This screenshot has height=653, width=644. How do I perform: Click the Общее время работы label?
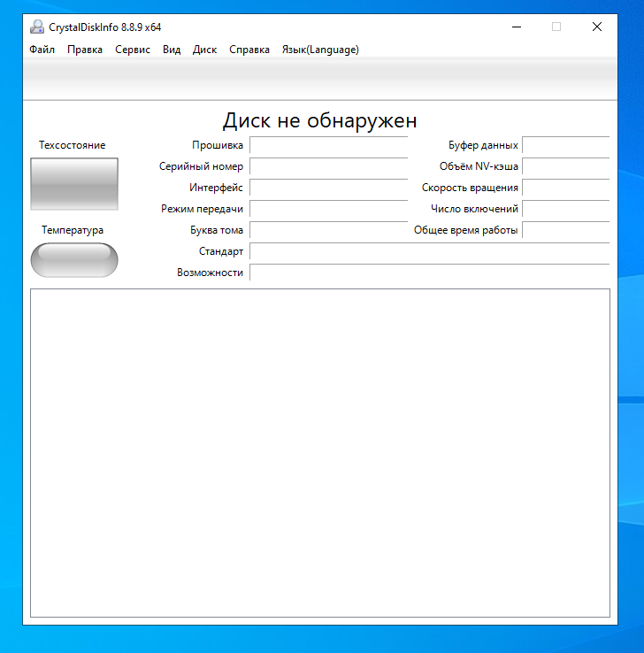(466, 230)
